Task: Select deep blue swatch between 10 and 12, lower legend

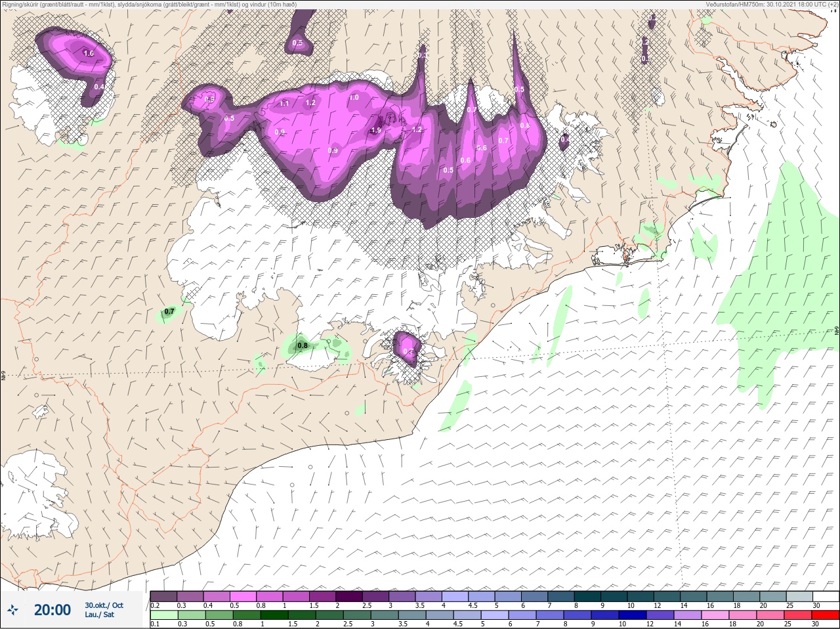Action: pyautogui.click(x=633, y=615)
